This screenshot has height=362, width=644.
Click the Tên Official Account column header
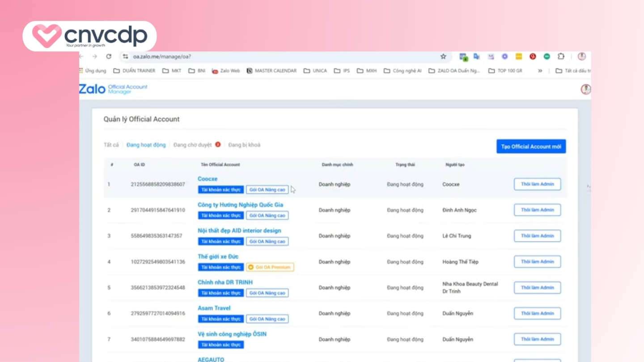pos(220,164)
